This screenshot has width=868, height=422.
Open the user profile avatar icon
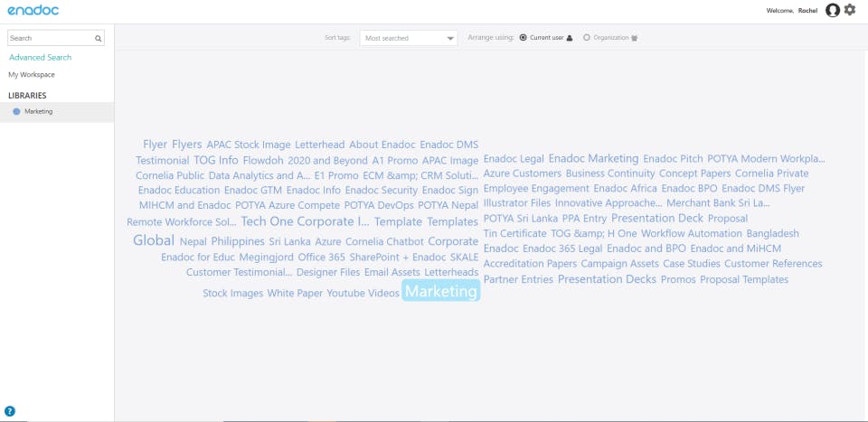pos(833,10)
